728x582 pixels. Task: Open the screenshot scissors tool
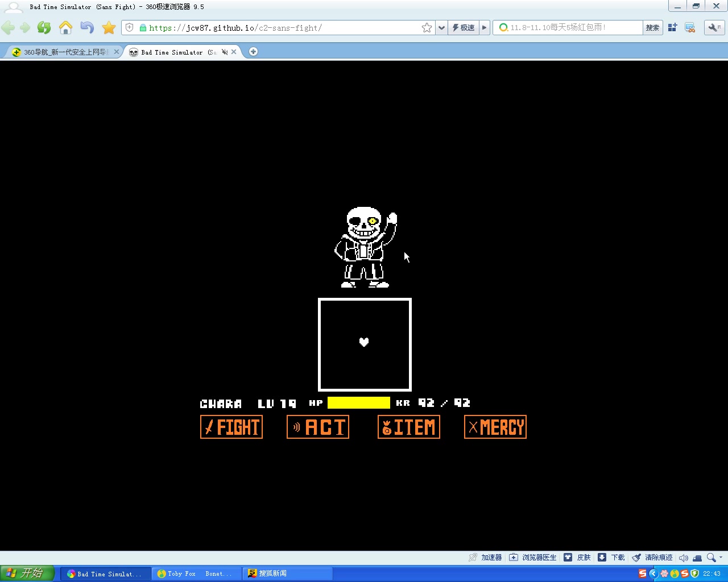pos(690,27)
